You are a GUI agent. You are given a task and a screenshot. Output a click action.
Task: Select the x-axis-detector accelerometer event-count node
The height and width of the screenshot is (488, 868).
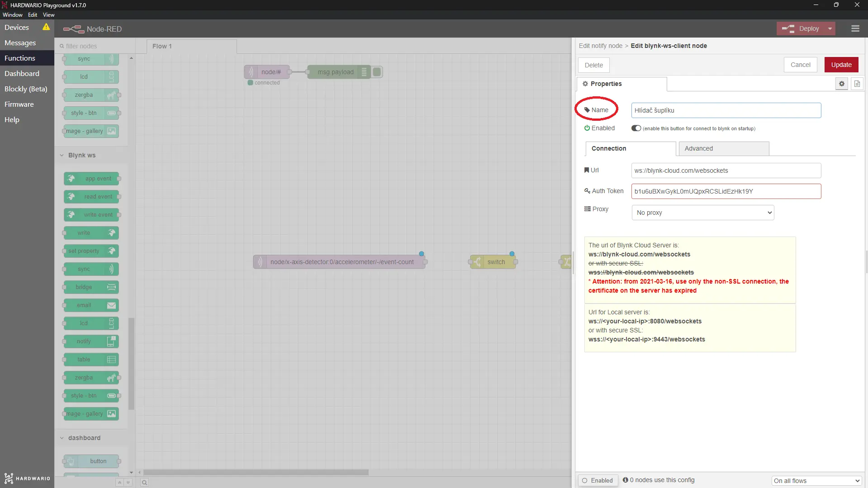339,262
